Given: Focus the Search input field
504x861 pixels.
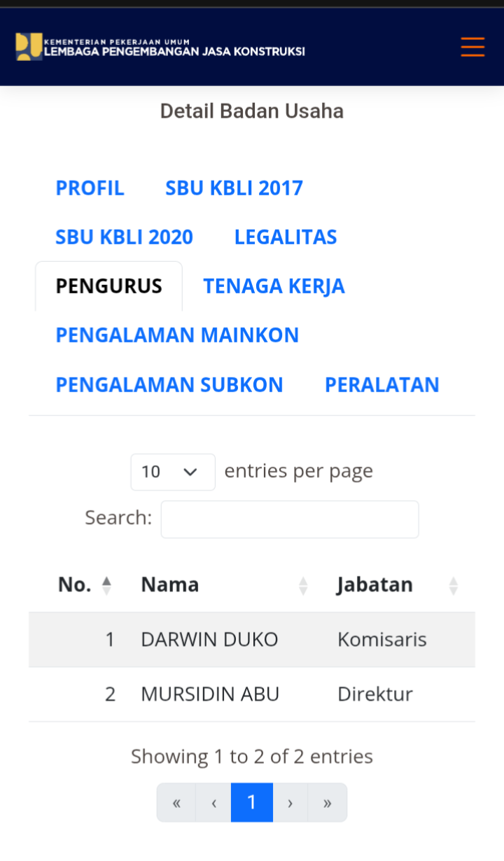Looking at the screenshot, I should click(x=290, y=519).
